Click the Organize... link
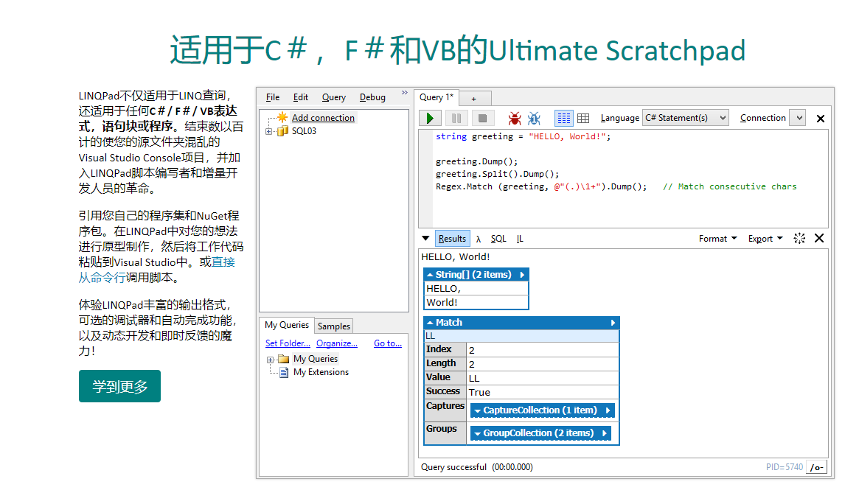The height and width of the screenshot is (504, 859). (337, 343)
